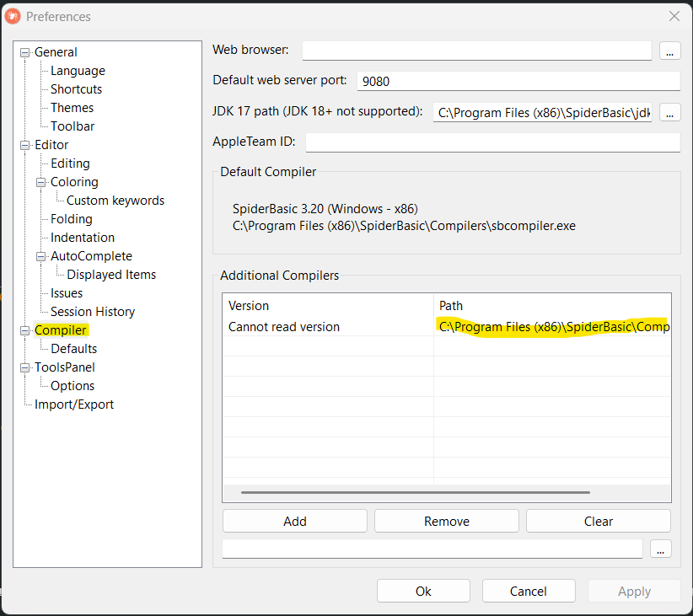
Task: Close the Preferences window
Action: [674, 16]
